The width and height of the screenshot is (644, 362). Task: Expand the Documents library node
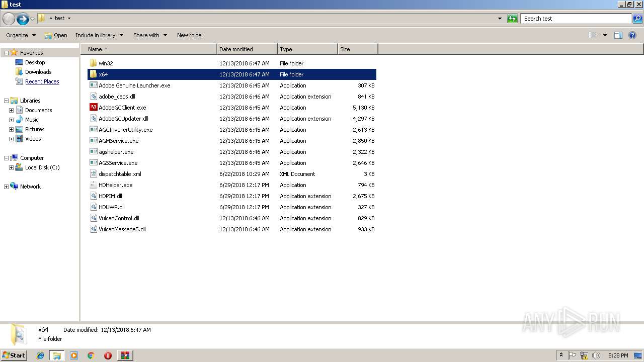coord(11,110)
